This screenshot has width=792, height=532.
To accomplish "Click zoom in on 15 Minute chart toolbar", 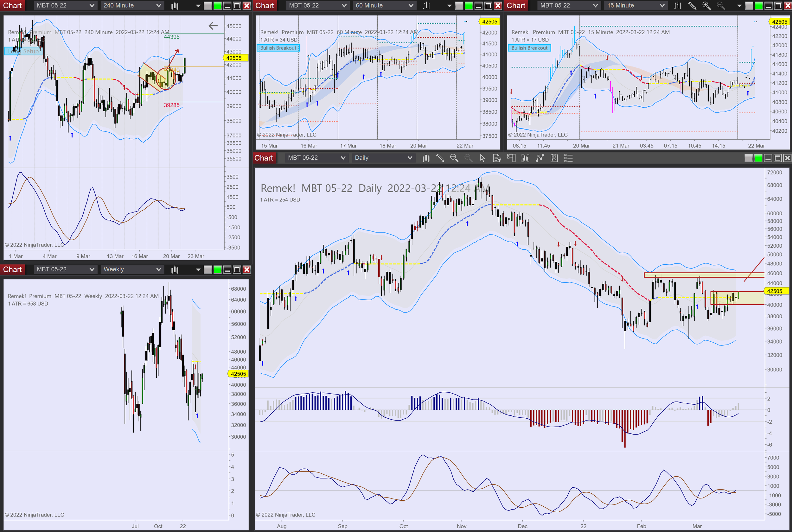I will (706, 5).
